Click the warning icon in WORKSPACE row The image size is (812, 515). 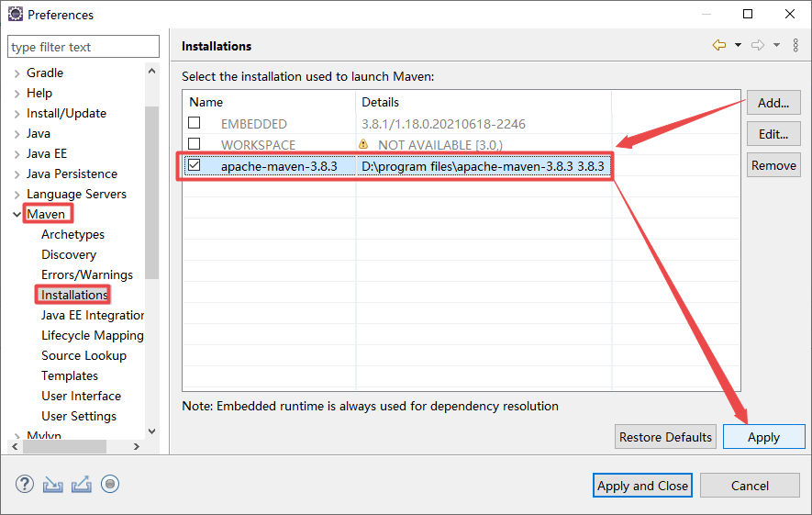pyautogui.click(x=363, y=144)
